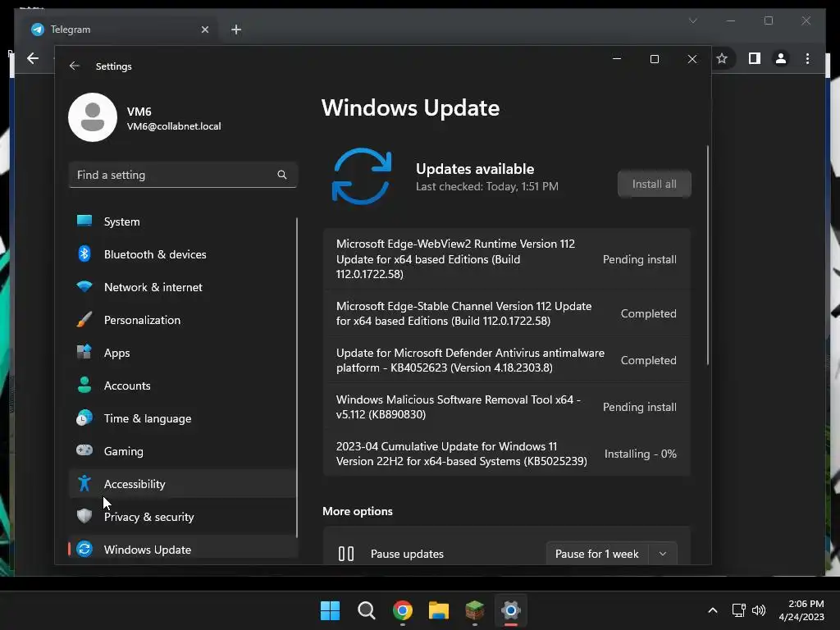Click the Accessibility figure icon

point(84,483)
